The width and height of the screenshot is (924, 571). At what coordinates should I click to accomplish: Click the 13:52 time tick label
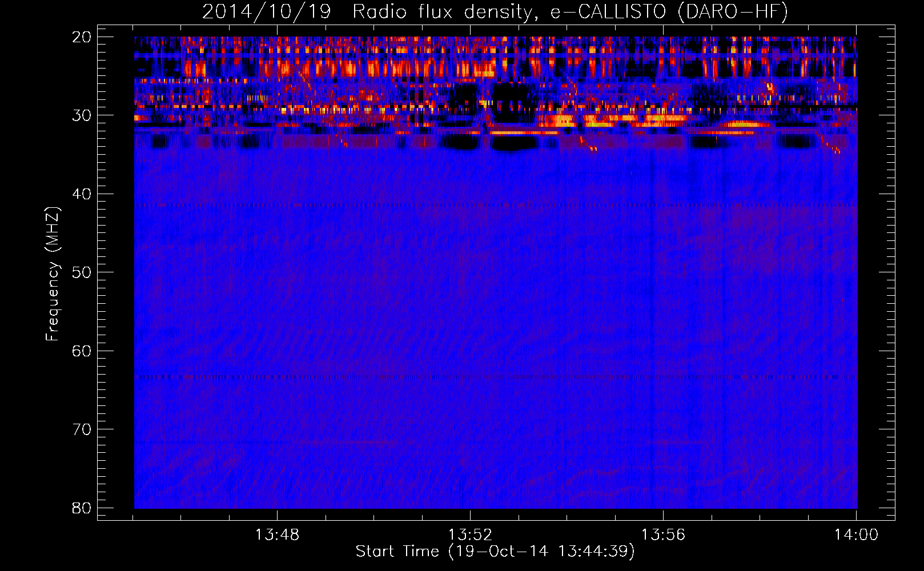[470, 534]
